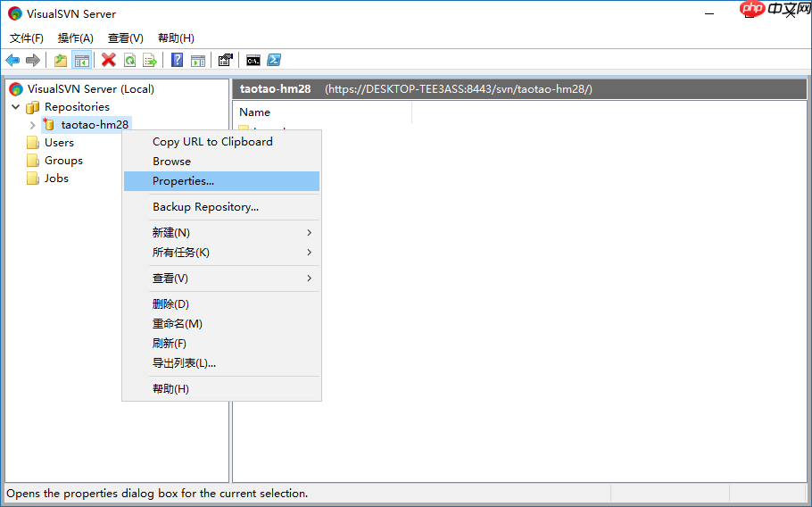Click the red X delete toolbar icon
The image size is (812, 507).
(108, 60)
